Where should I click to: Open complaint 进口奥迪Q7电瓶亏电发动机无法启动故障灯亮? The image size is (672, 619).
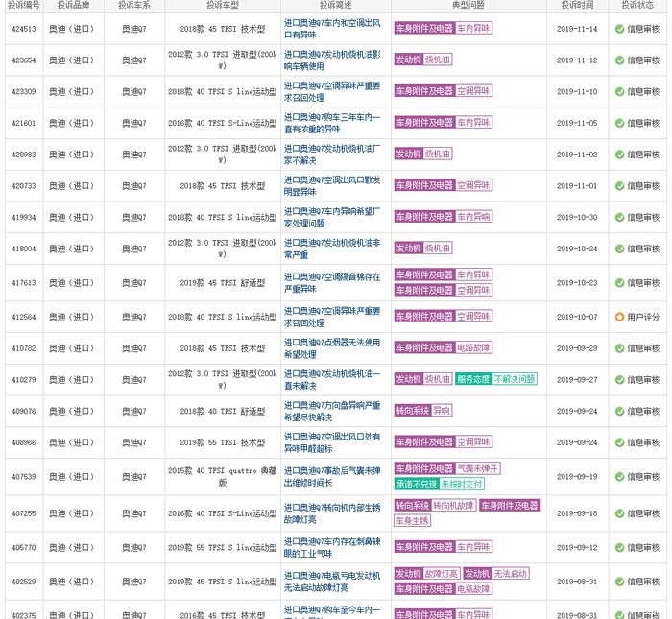[332, 582]
